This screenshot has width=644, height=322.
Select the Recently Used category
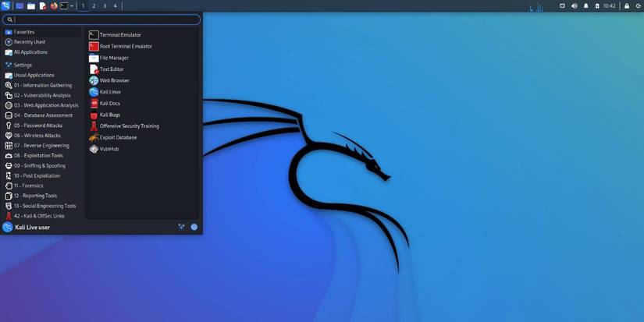[29, 42]
